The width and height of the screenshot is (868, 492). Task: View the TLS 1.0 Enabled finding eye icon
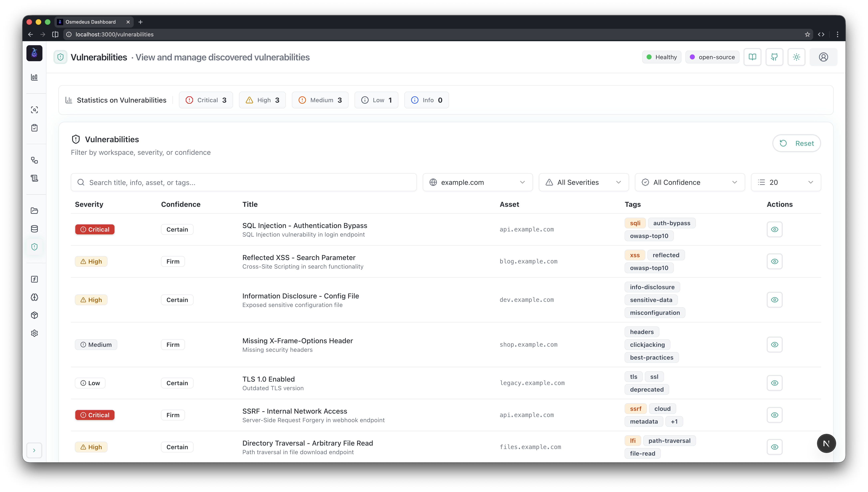coord(774,383)
